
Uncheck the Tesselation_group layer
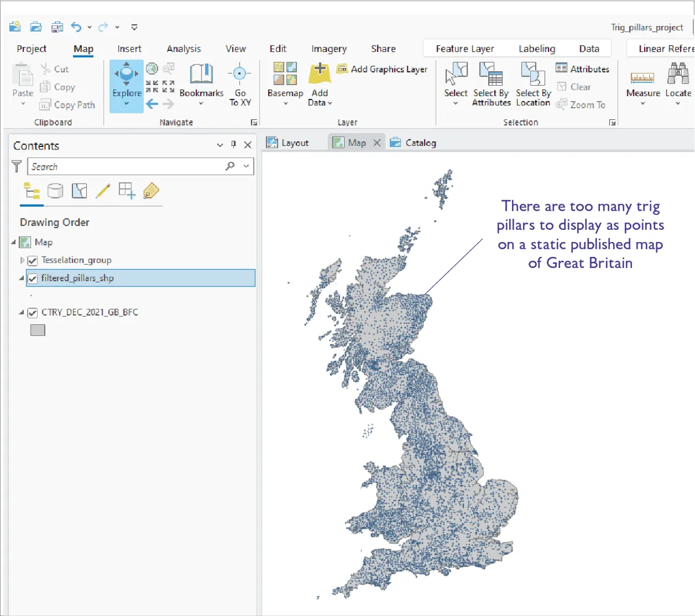click(33, 261)
